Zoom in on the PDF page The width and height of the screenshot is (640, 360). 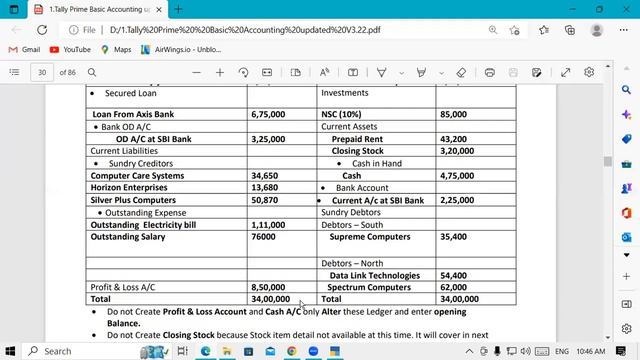[x=220, y=72]
